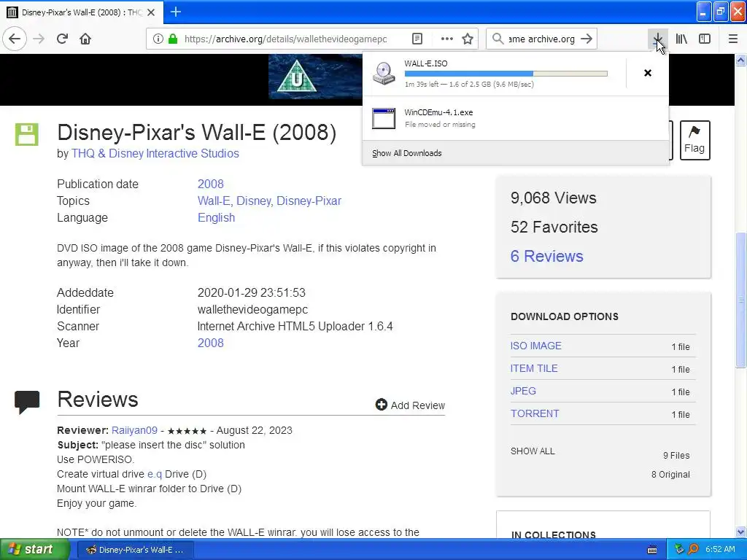Image resolution: width=747 pixels, height=560 pixels.
Task: Show the sidebars
Action: tap(705, 39)
